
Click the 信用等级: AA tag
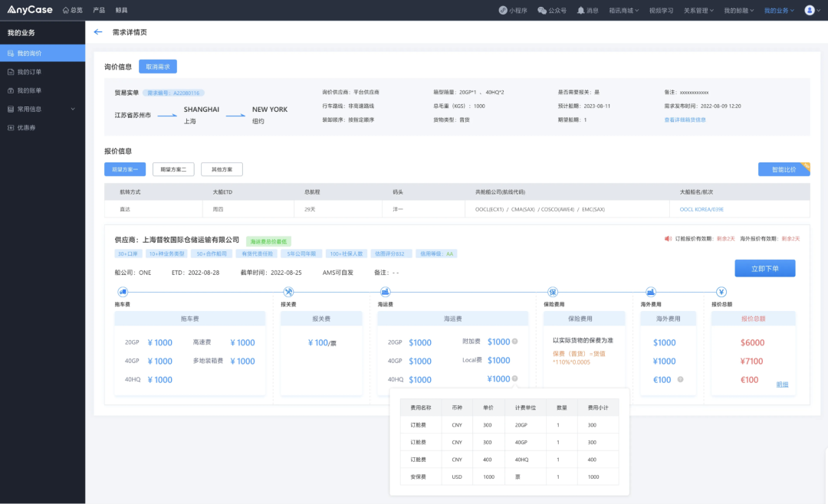pyautogui.click(x=437, y=254)
